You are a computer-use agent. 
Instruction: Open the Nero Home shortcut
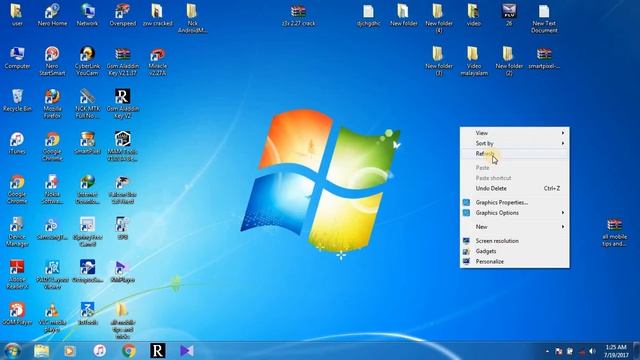tap(52, 15)
